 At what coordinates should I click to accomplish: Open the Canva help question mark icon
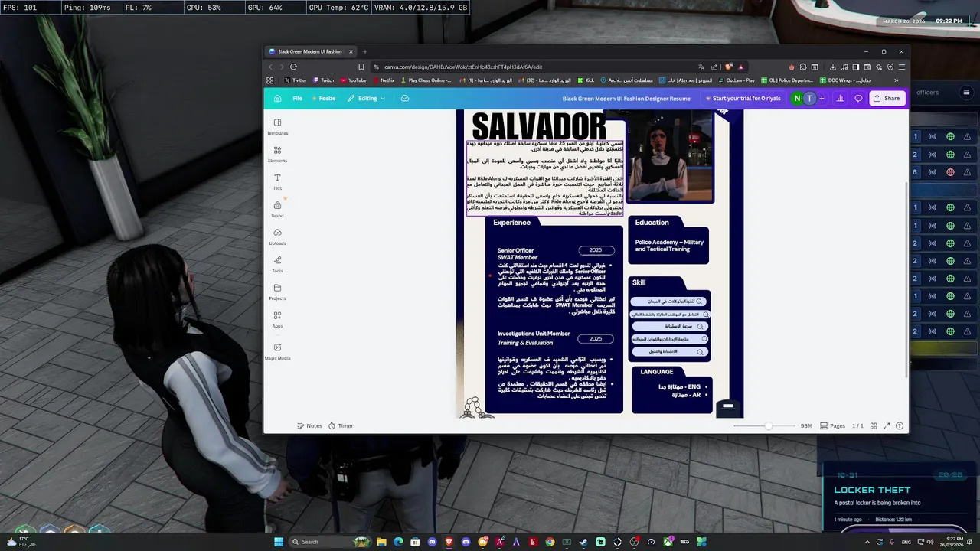click(x=900, y=425)
